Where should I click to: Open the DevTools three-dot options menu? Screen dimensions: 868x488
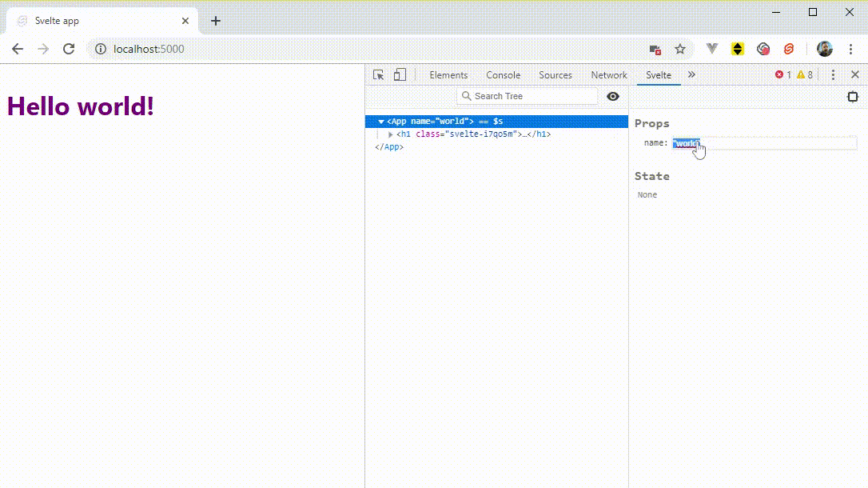tap(833, 74)
